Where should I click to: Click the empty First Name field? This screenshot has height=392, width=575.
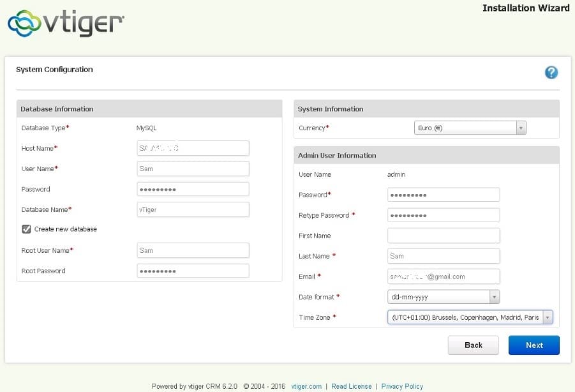click(x=443, y=236)
